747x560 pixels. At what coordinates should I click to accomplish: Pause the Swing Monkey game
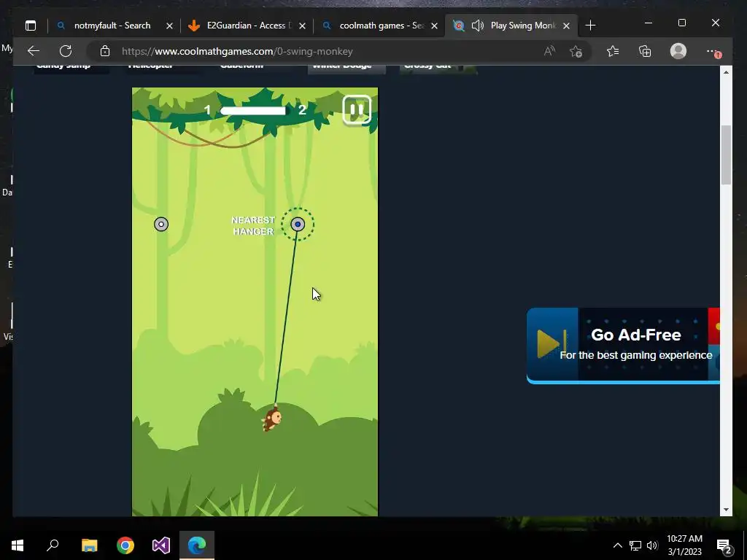click(x=357, y=110)
